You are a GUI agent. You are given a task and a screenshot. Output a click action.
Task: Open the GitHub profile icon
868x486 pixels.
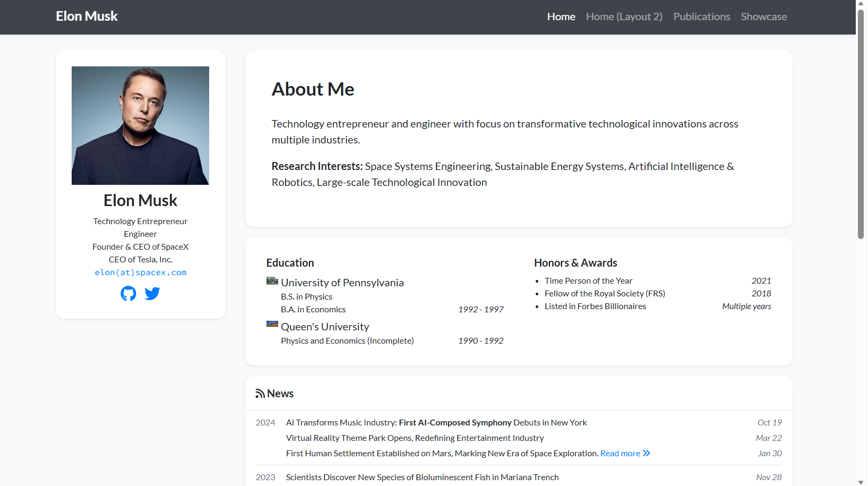coord(128,293)
